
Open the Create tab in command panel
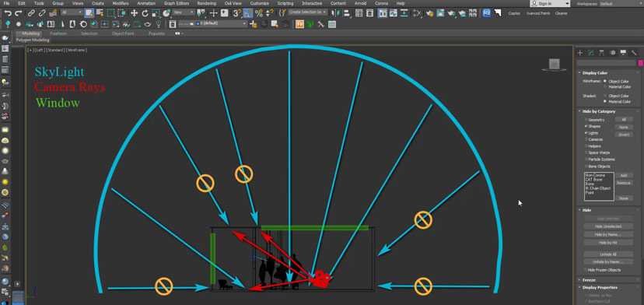click(x=580, y=53)
